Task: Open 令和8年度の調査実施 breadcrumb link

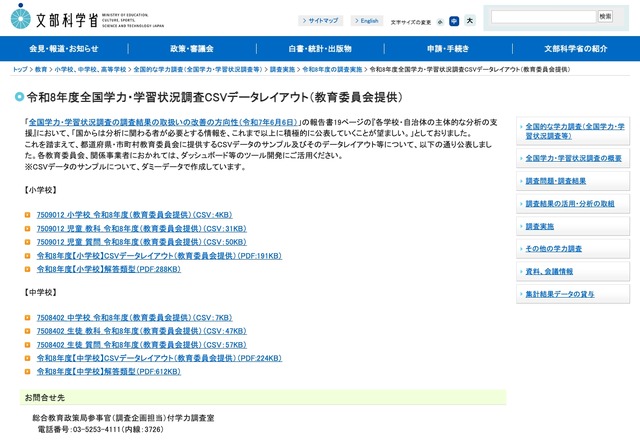Action: pos(332,69)
